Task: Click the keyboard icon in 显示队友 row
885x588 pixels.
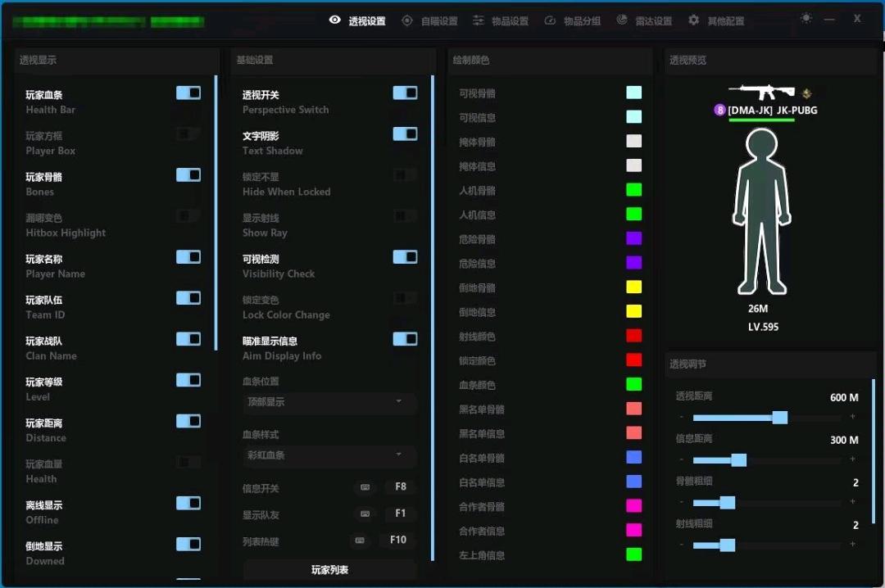Action: (x=365, y=513)
